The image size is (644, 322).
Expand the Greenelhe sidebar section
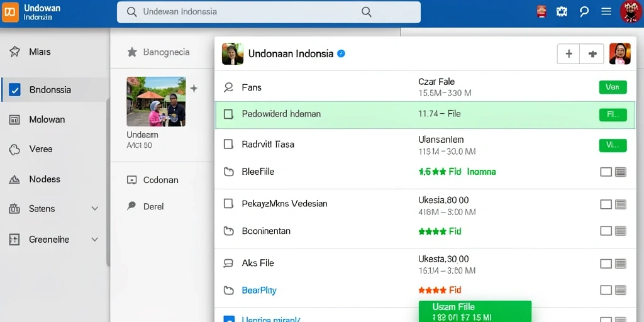(94, 240)
